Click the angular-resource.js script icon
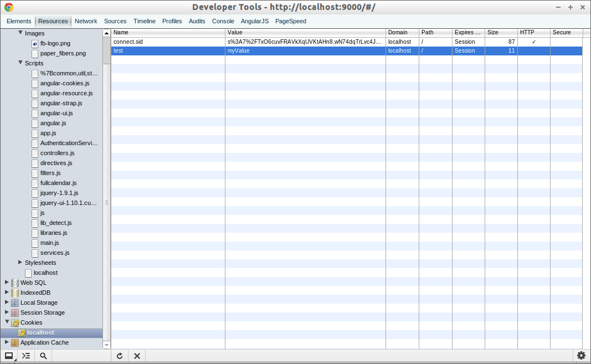This screenshot has height=364, width=591. pos(35,94)
